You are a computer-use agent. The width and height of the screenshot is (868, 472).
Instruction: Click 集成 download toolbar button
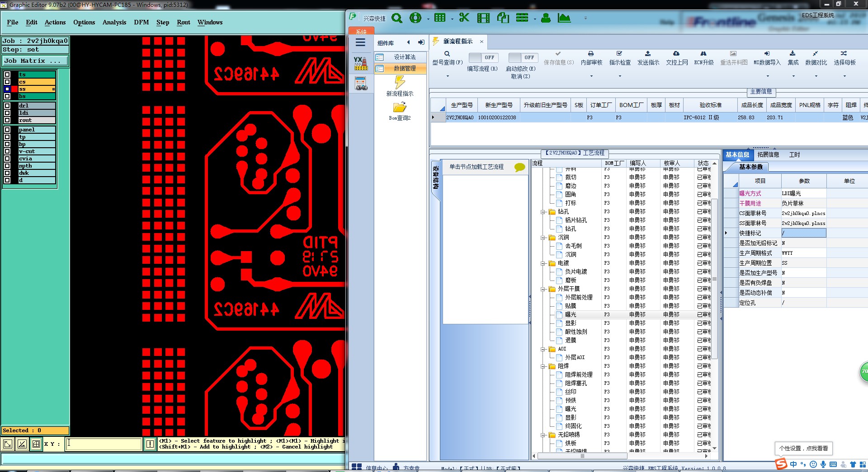point(793,58)
